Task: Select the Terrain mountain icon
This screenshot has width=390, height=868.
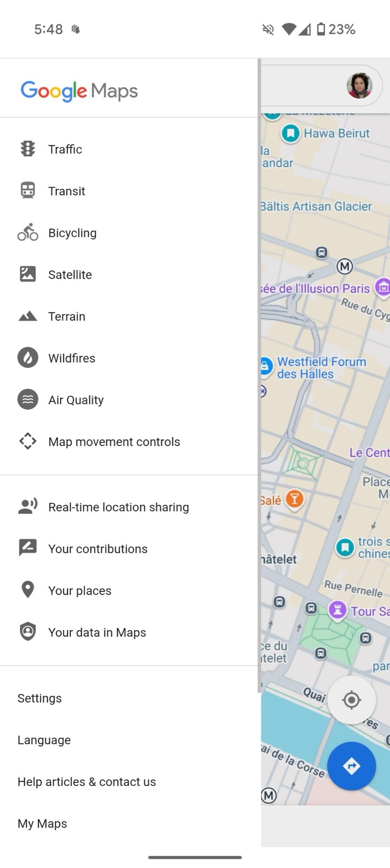Action: coord(28,316)
